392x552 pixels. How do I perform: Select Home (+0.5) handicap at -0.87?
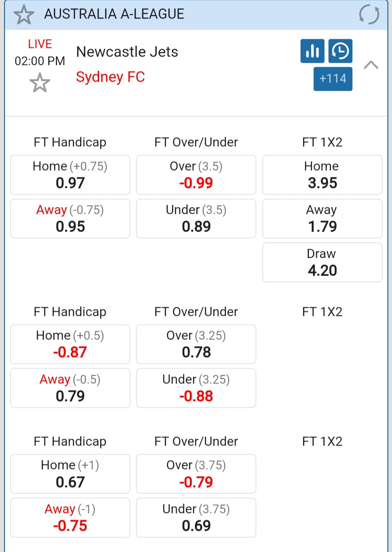click(70, 344)
